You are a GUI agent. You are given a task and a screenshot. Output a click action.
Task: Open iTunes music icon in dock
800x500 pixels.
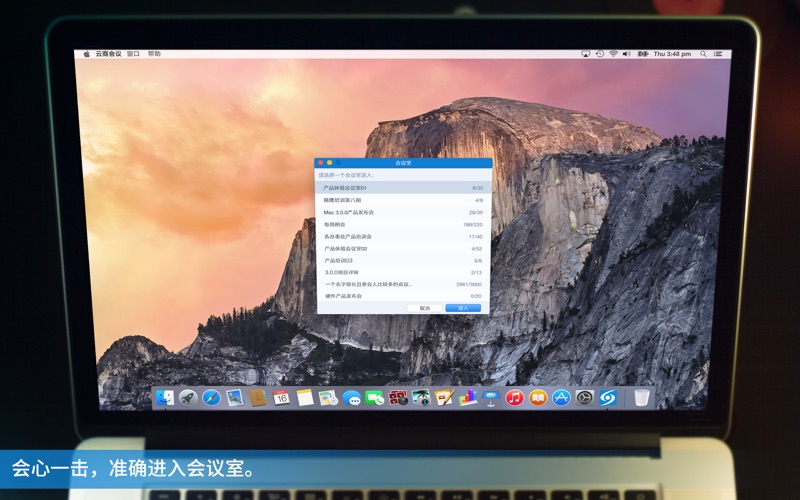click(x=515, y=397)
